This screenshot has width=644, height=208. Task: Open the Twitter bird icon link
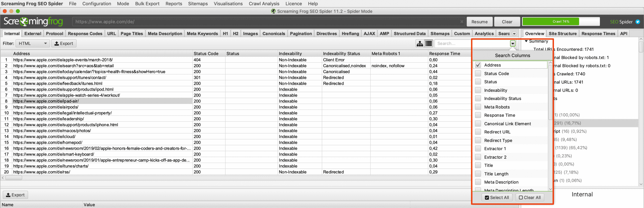click(638, 22)
